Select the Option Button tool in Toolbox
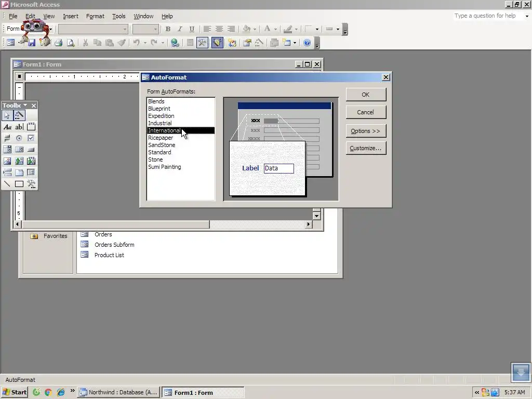Viewport: 532px width, 399px height. tap(19, 138)
